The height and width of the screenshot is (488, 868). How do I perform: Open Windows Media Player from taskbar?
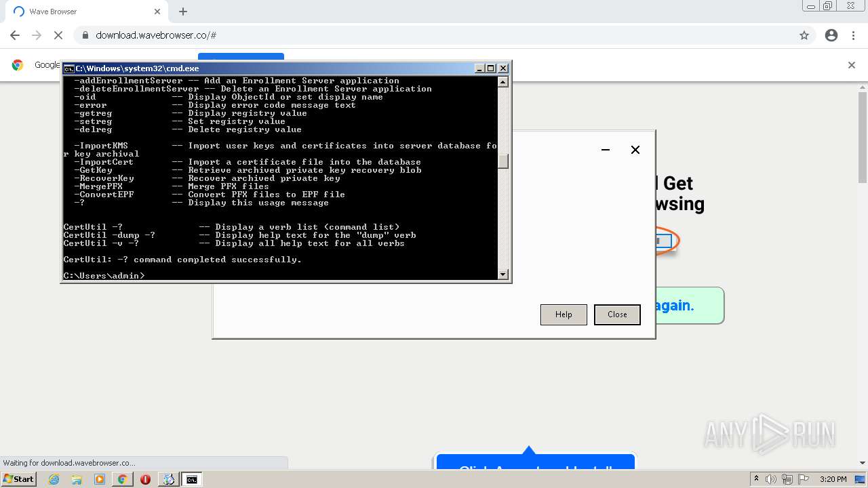100,479
